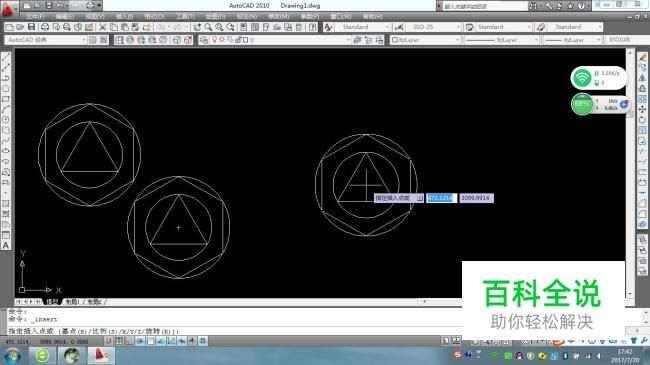Click AutoCAD icon on the taskbar
The width and height of the screenshot is (650, 365).
tap(101, 355)
